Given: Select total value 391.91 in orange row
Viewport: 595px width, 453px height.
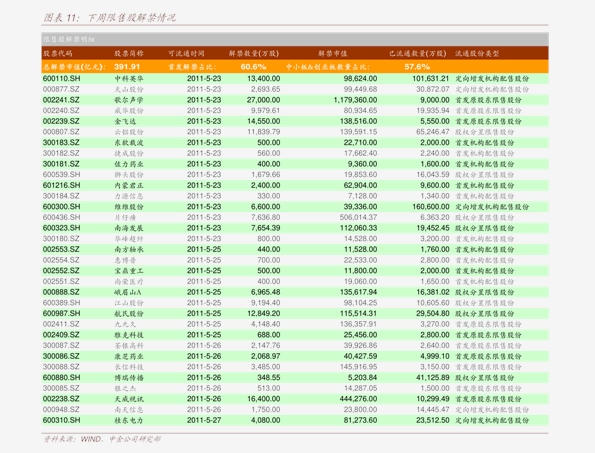Looking at the screenshot, I should 127,67.
